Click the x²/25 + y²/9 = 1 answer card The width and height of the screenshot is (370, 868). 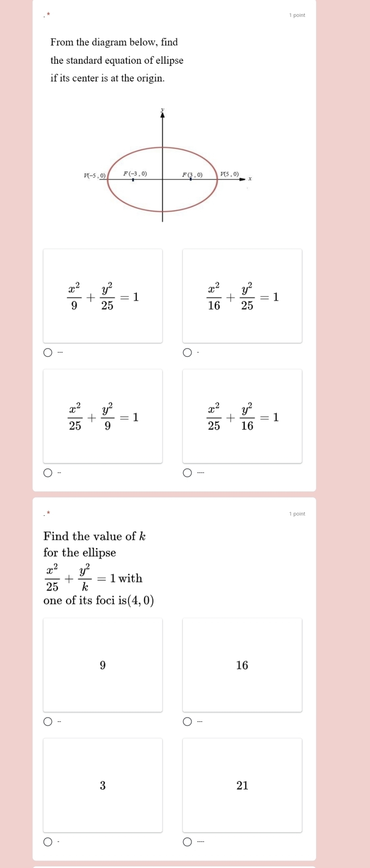coord(103,416)
